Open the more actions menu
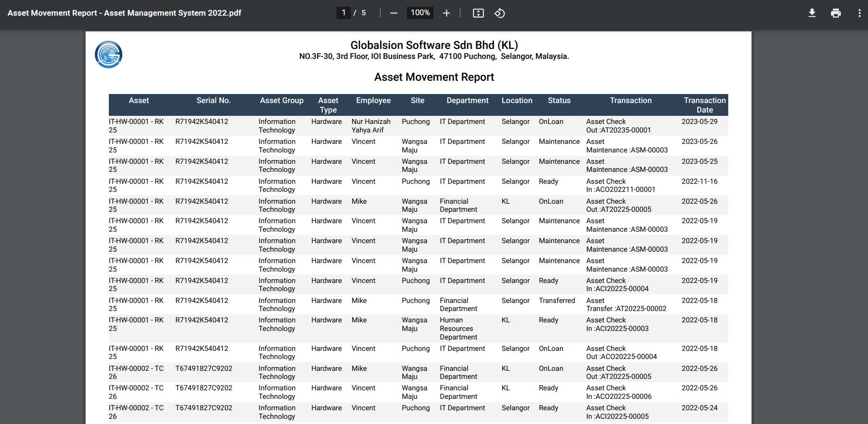The width and height of the screenshot is (868, 424). coord(859,13)
